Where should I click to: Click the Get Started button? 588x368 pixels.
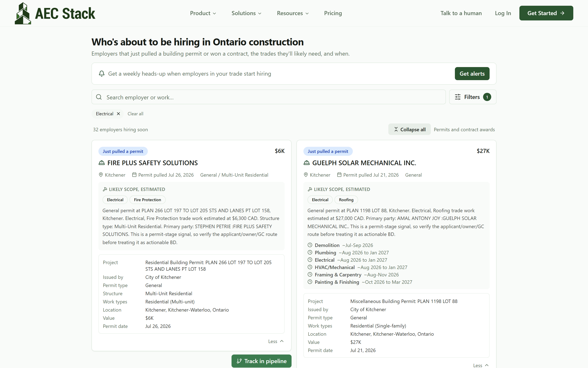click(546, 13)
